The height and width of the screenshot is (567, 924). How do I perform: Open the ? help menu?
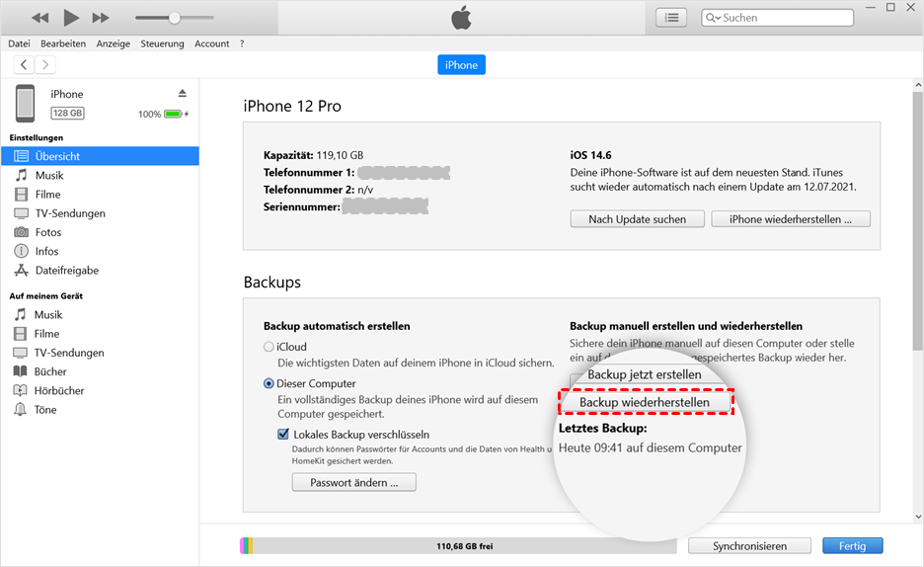click(242, 43)
